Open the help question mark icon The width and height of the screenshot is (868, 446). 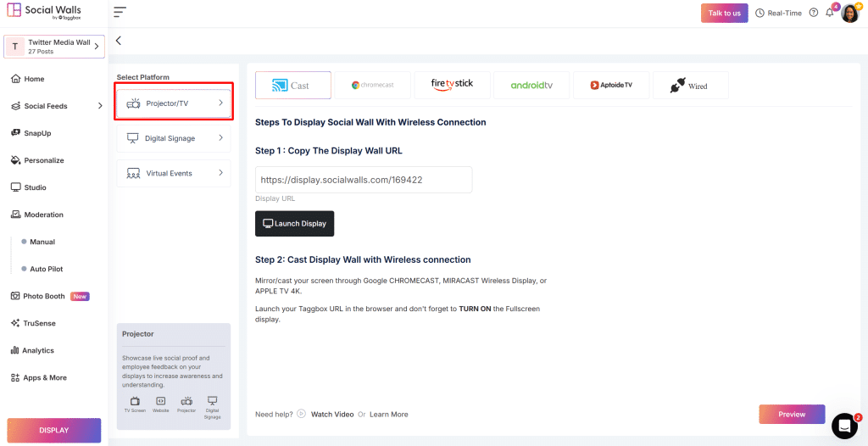click(x=814, y=13)
